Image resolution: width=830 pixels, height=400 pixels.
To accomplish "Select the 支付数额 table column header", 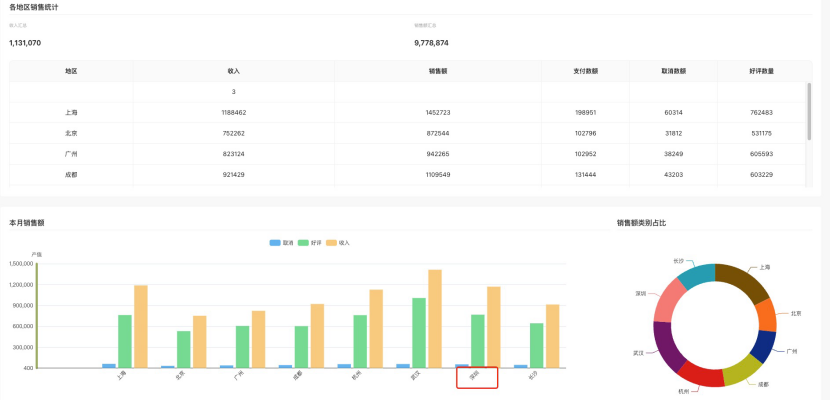I will [x=586, y=71].
